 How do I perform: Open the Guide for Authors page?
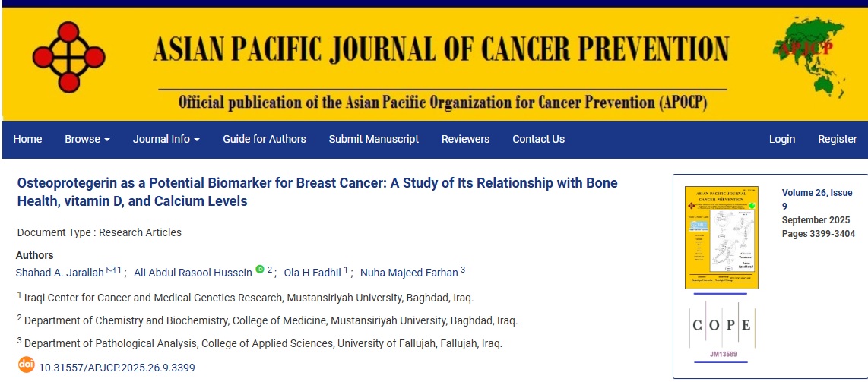[x=265, y=139]
